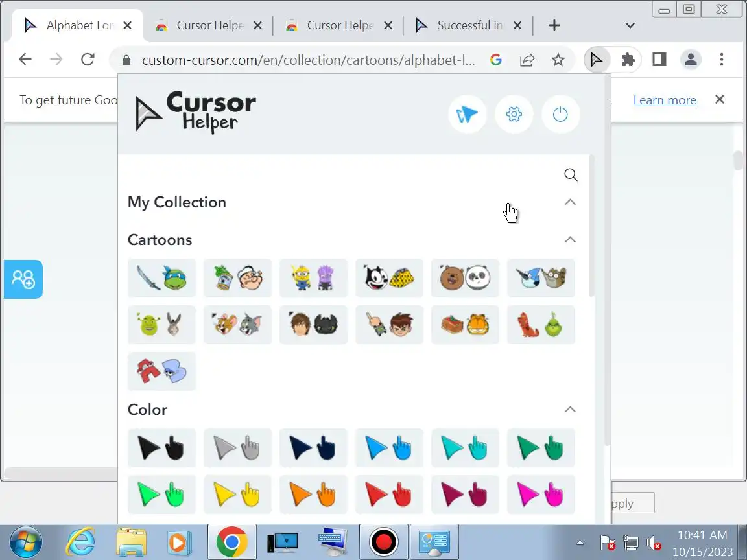
Task: Follow the Learn more link
Action: pyautogui.click(x=665, y=100)
